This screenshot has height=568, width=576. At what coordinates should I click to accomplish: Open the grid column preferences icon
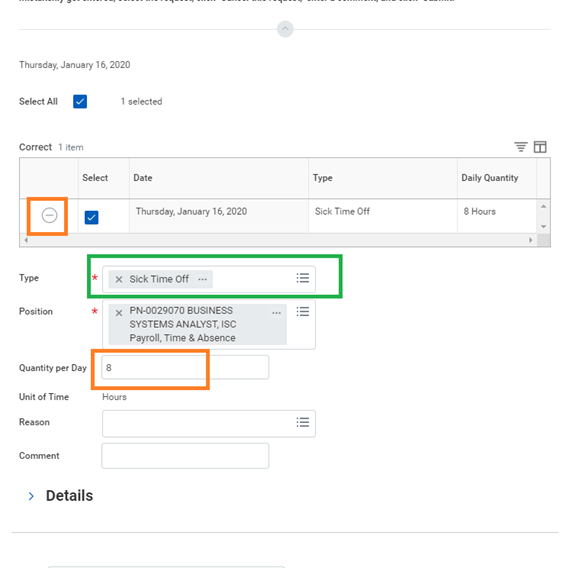coord(540,147)
